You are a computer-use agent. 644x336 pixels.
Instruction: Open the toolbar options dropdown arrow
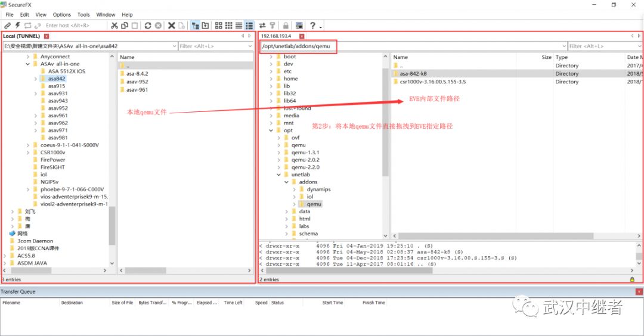(x=321, y=27)
